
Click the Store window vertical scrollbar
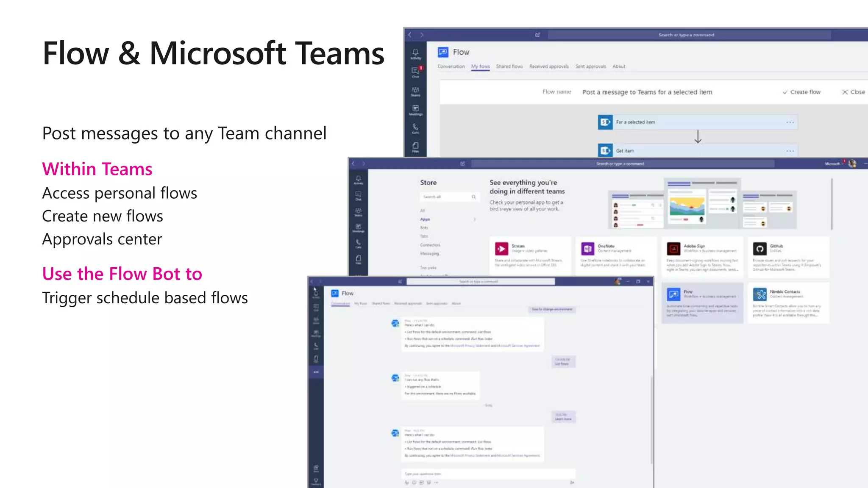click(x=832, y=203)
